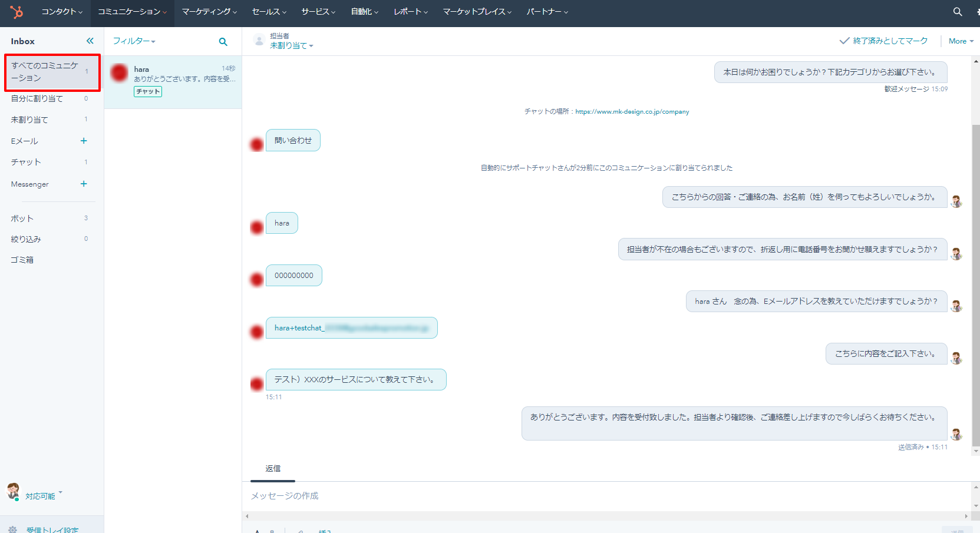Select the 返信 reply tab
Image resolution: width=980 pixels, height=533 pixels.
click(273, 469)
